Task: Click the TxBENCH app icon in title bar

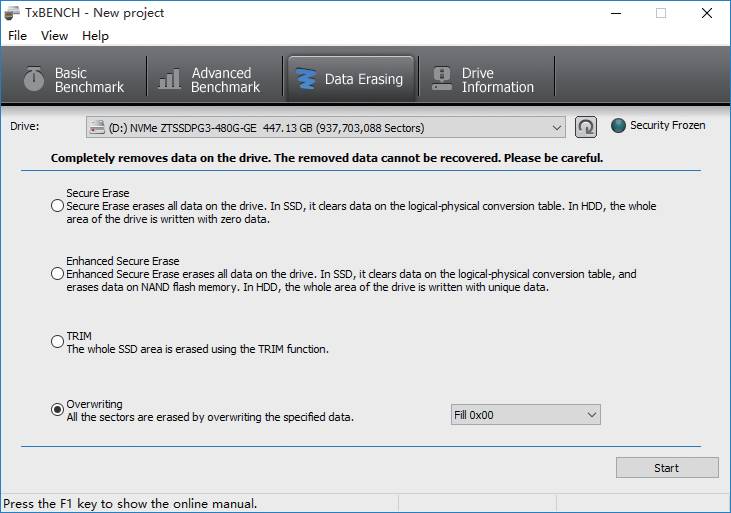Action: [x=12, y=13]
